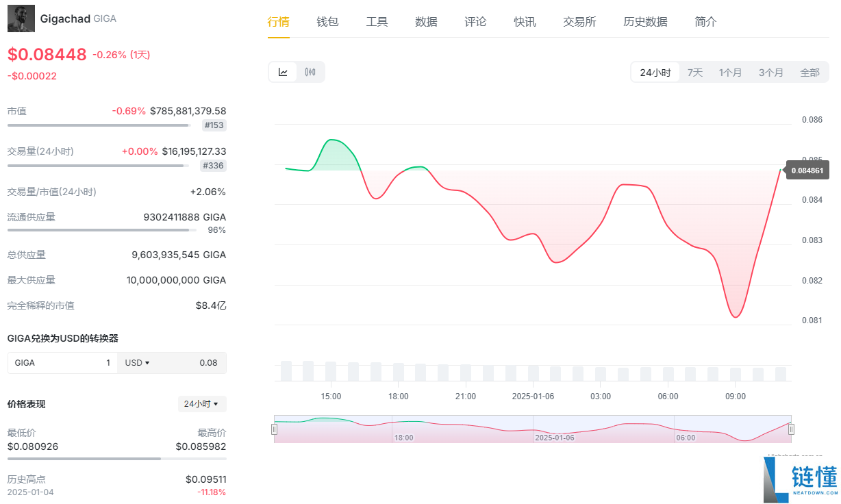The image size is (841, 504).
Task: Open the 价格表现 24小时 period dropdown
Action: (x=202, y=404)
